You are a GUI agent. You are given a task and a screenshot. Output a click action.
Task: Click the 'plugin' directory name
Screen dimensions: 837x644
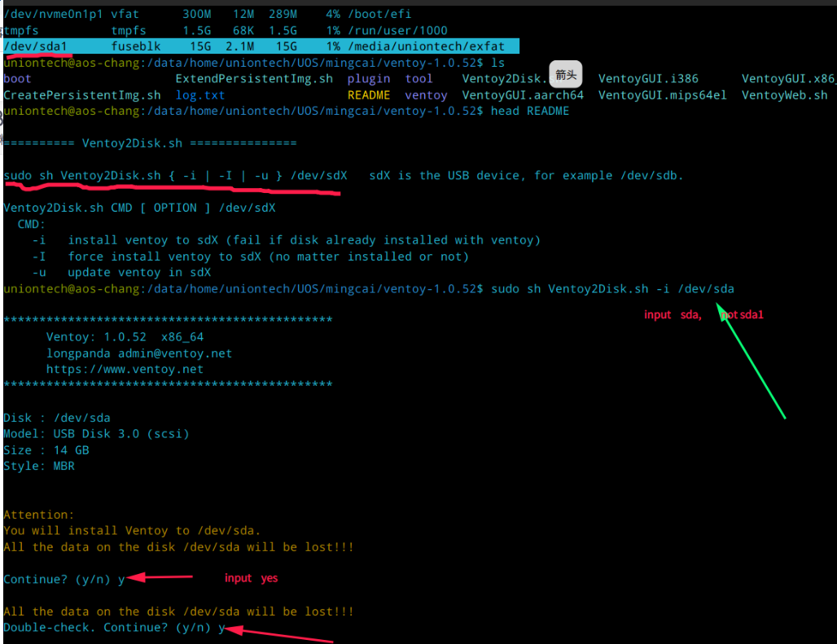[x=368, y=79]
